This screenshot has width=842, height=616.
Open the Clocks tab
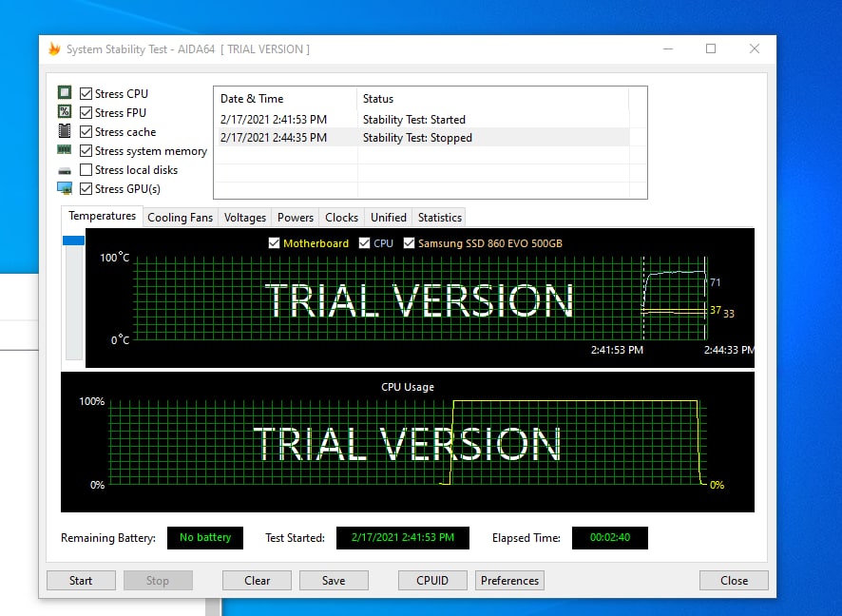point(341,218)
